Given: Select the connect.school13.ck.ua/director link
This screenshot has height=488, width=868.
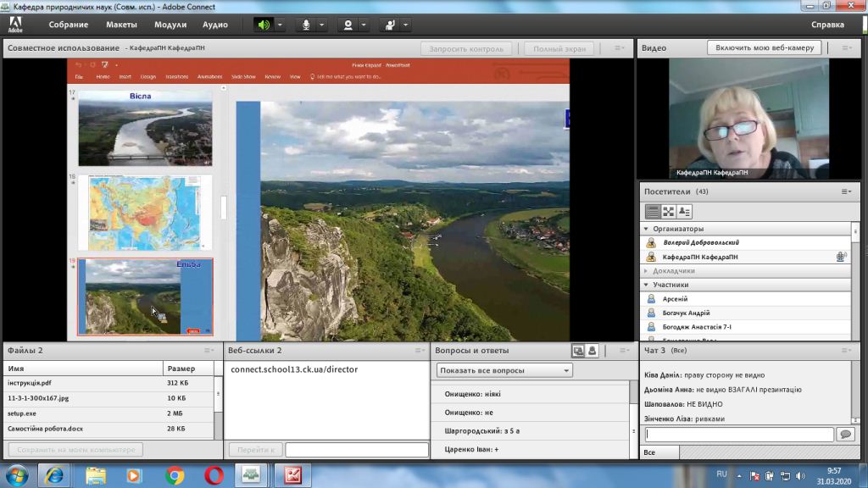Looking at the screenshot, I should coord(294,369).
